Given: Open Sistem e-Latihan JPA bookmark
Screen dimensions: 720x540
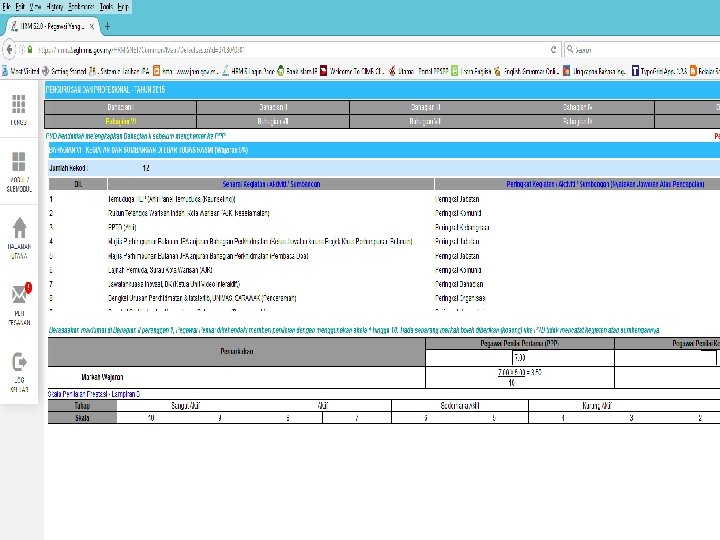Looking at the screenshot, I should point(119,71).
